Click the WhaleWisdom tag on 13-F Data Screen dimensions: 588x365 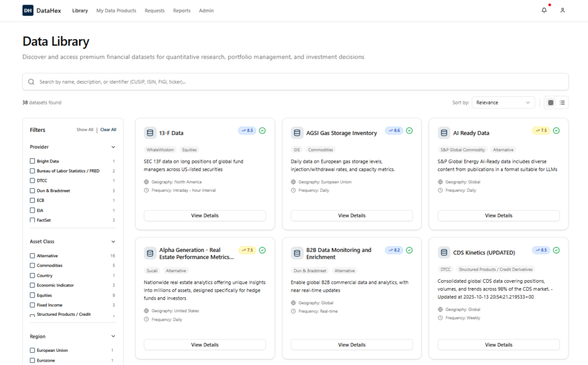[160, 150]
